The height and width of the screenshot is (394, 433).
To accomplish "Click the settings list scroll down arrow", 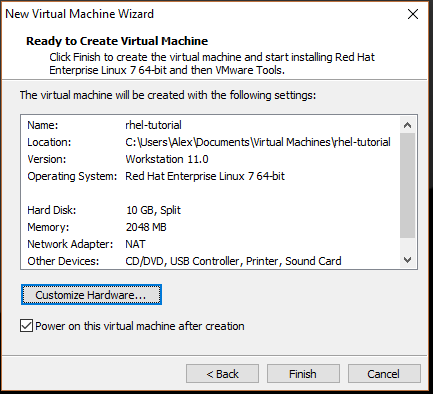I will pyautogui.click(x=407, y=260).
